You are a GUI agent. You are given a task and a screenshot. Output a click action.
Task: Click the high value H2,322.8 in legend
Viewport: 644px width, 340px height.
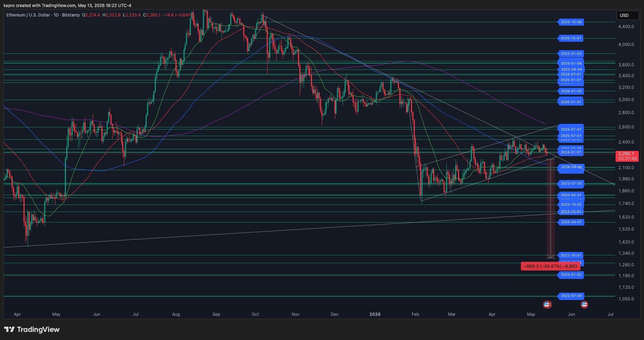point(112,15)
